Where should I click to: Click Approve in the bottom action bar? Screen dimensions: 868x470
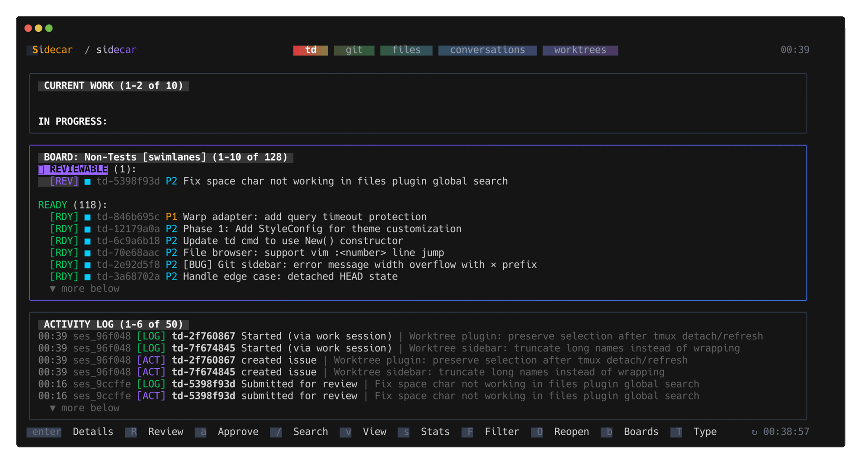pos(238,432)
